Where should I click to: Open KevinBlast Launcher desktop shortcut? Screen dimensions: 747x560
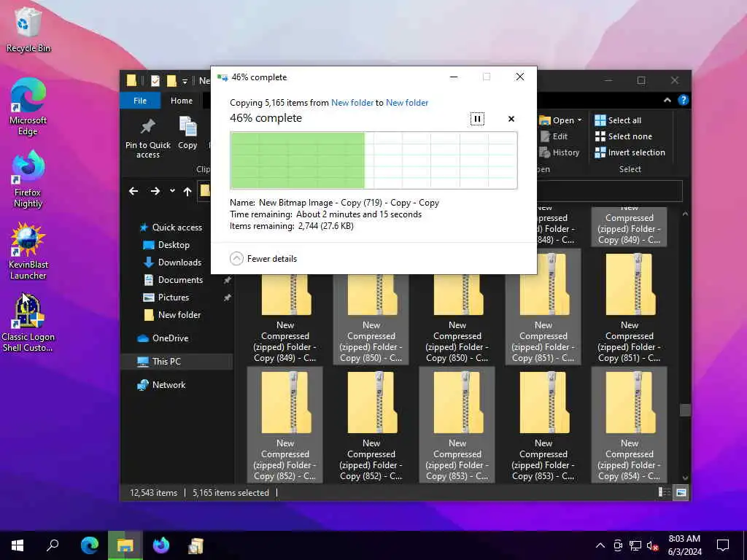[28, 251]
